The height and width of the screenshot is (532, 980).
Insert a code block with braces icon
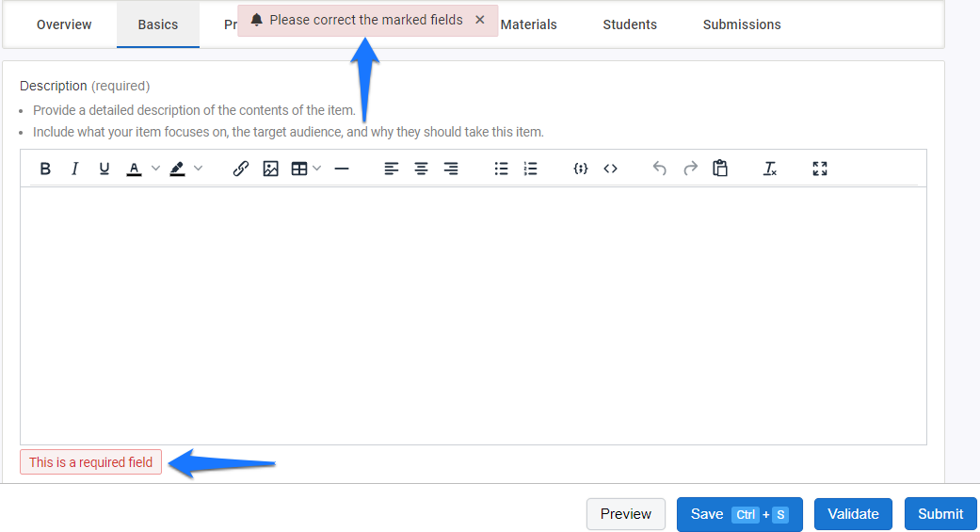pos(581,169)
